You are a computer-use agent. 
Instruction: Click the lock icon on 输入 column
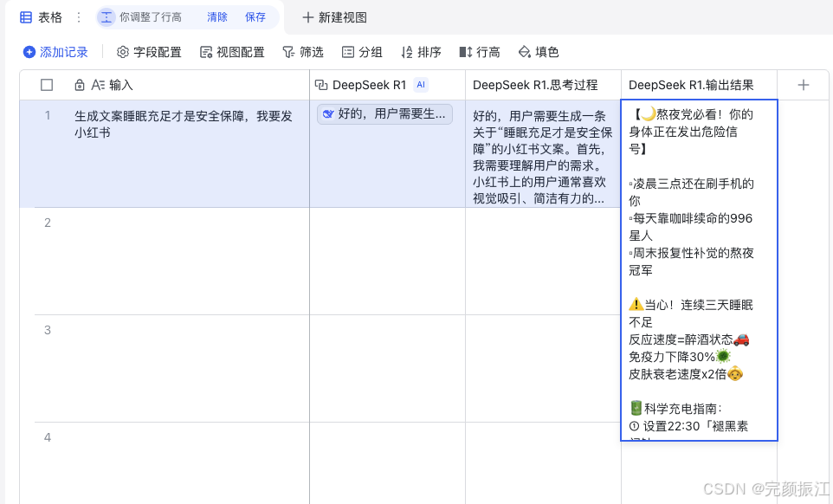[x=79, y=85]
